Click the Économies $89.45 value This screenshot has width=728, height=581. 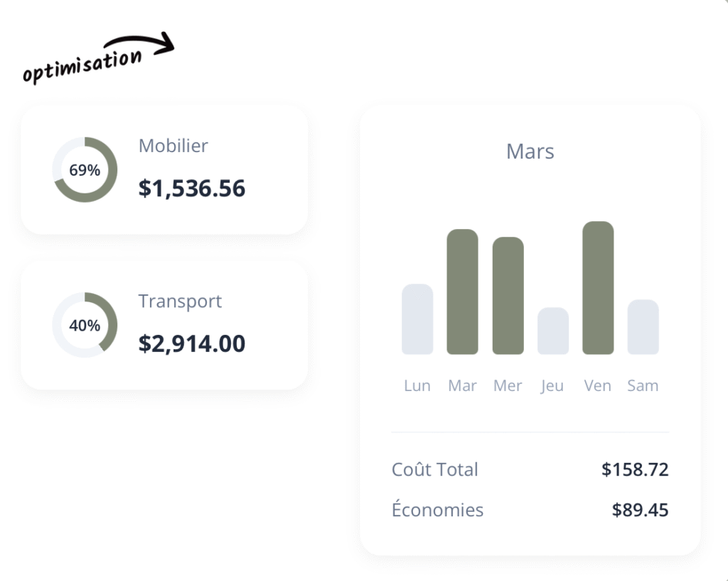[x=640, y=510]
